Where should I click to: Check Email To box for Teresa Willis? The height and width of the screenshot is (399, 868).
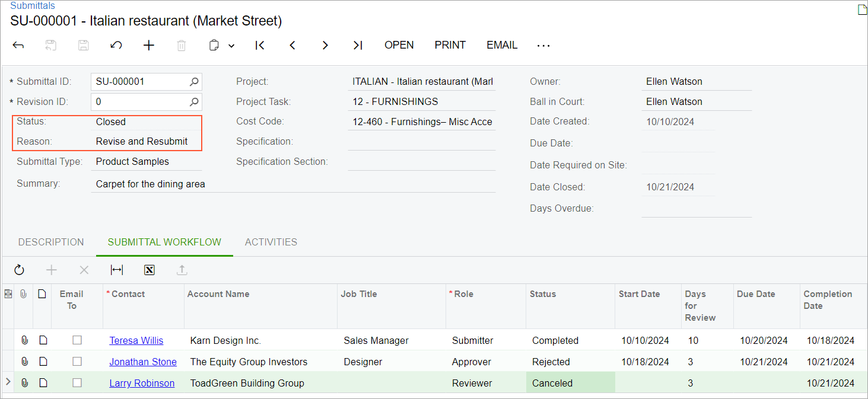coord(77,340)
